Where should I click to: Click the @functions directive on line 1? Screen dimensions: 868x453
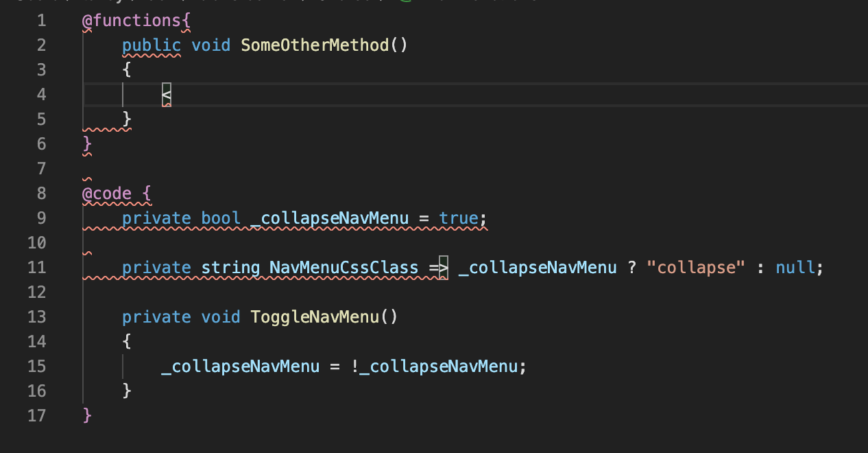point(130,21)
